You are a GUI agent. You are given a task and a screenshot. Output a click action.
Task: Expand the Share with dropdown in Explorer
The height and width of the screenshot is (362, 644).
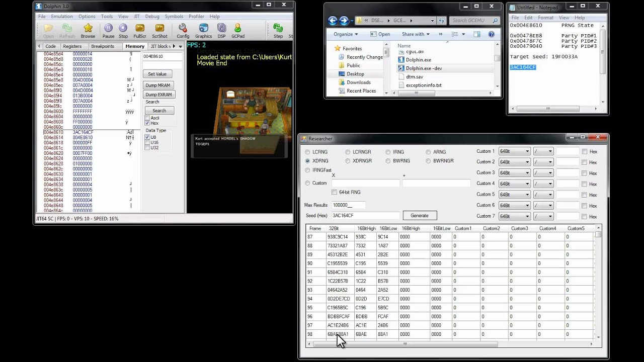click(416, 34)
